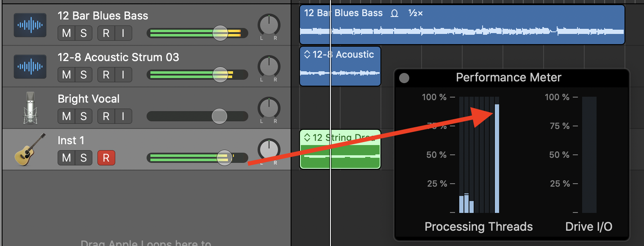Image resolution: width=644 pixels, height=246 pixels.
Task: Mute the Inst 1 track
Action: pos(67,158)
